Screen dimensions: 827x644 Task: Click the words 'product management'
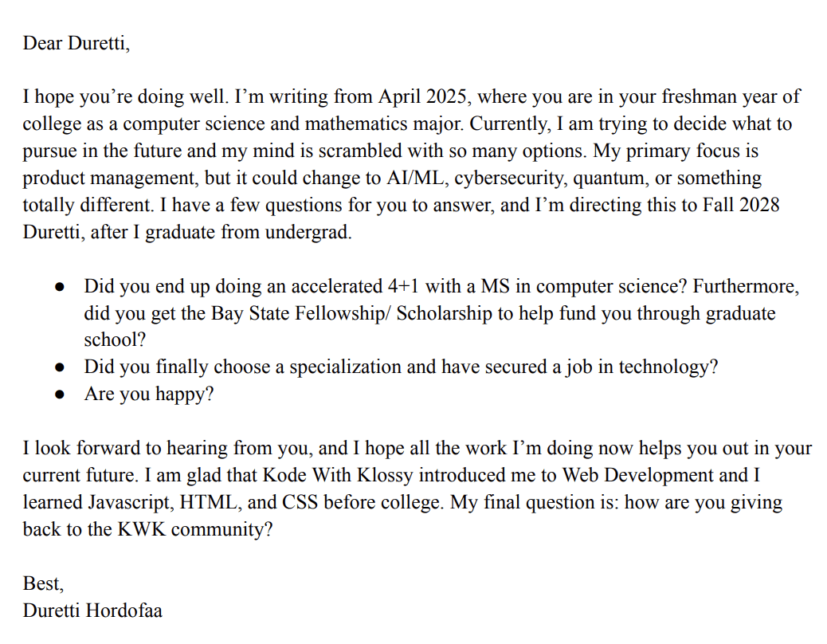108,179
